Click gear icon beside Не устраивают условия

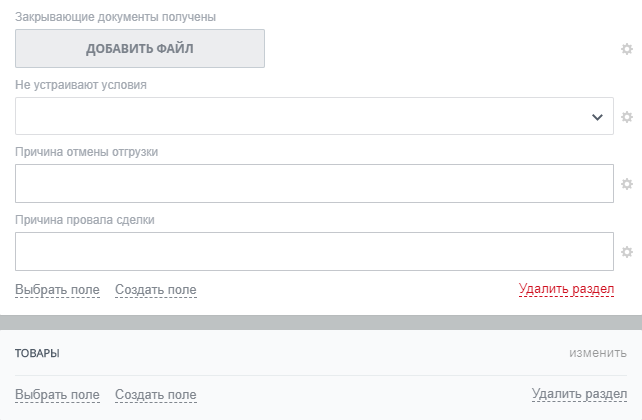(x=627, y=117)
